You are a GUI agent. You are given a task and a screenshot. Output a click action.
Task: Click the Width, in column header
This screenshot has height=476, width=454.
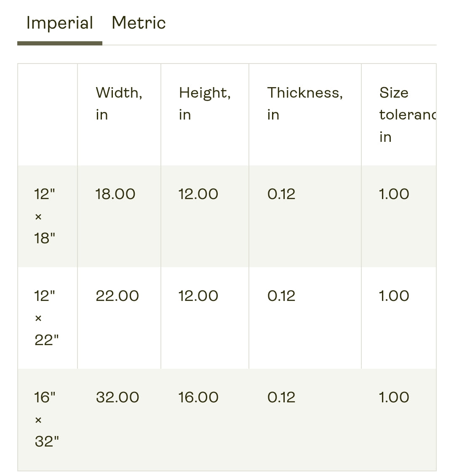[119, 104]
